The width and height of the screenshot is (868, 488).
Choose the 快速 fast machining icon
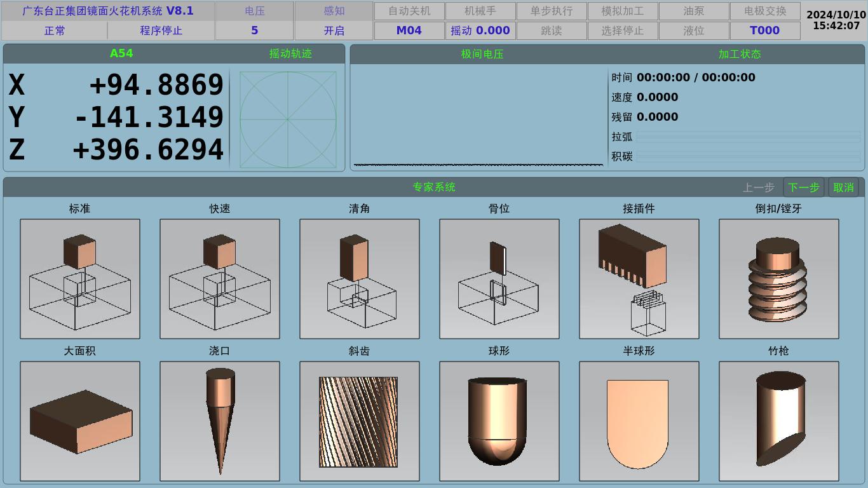[x=220, y=279]
